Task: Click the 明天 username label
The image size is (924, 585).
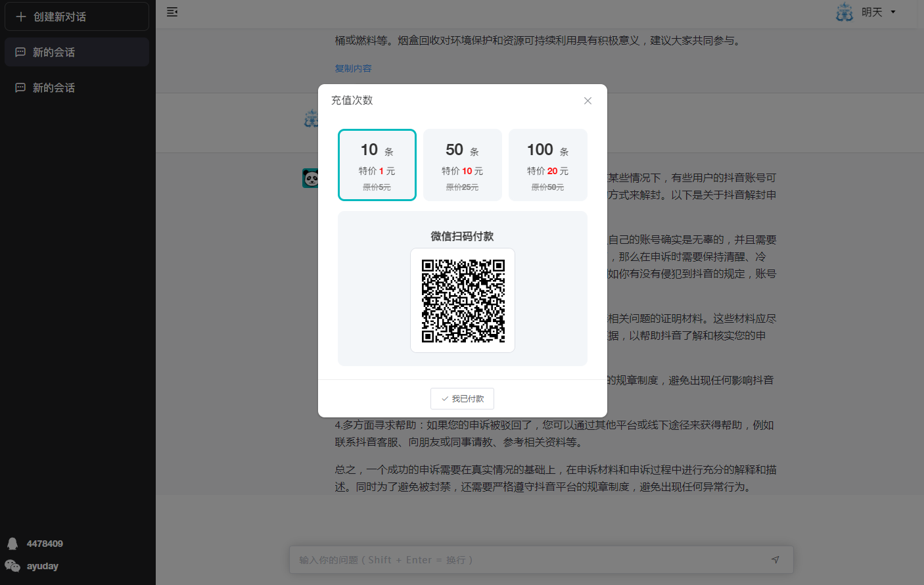Action: (872, 12)
